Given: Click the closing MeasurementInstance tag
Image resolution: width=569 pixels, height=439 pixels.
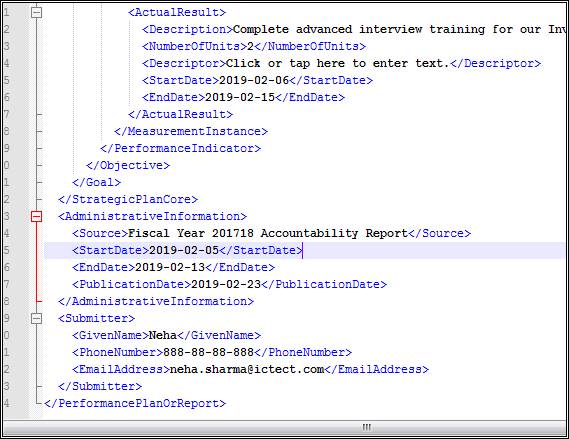Looking at the screenshot, I should [x=191, y=131].
